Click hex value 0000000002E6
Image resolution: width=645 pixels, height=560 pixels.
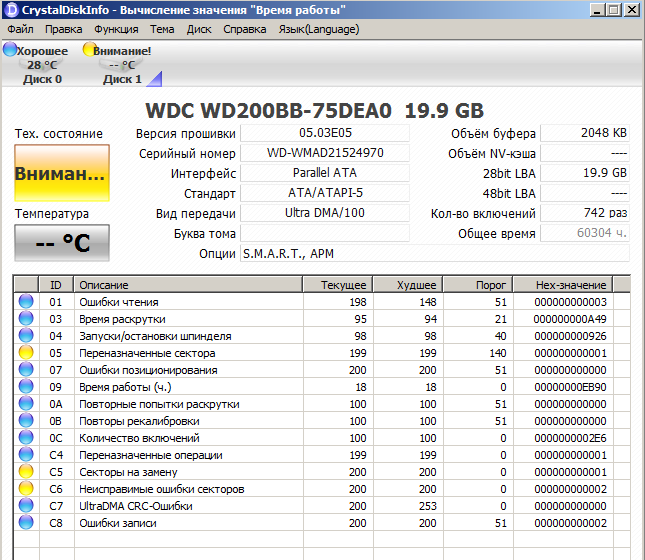coord(570,438)
